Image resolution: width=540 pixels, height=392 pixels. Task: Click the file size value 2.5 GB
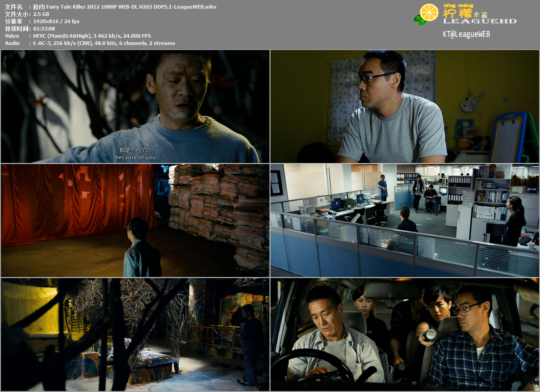pos(41,14)
